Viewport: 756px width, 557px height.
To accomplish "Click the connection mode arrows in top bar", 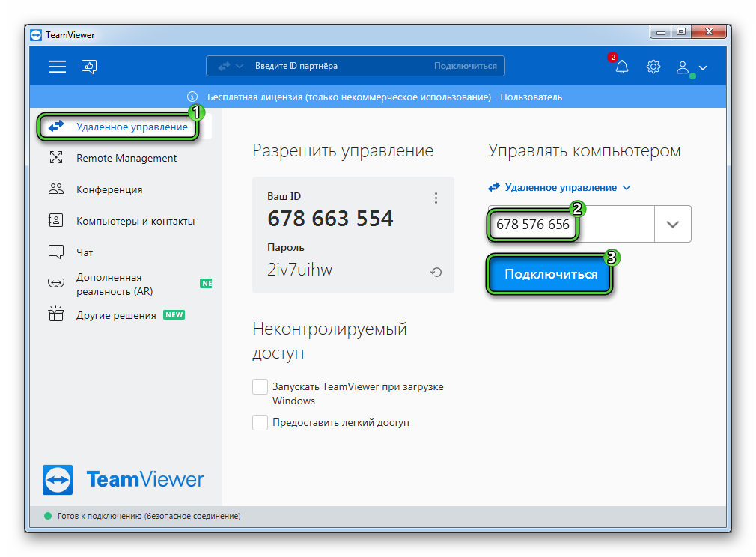I will (x=225, y=66).
